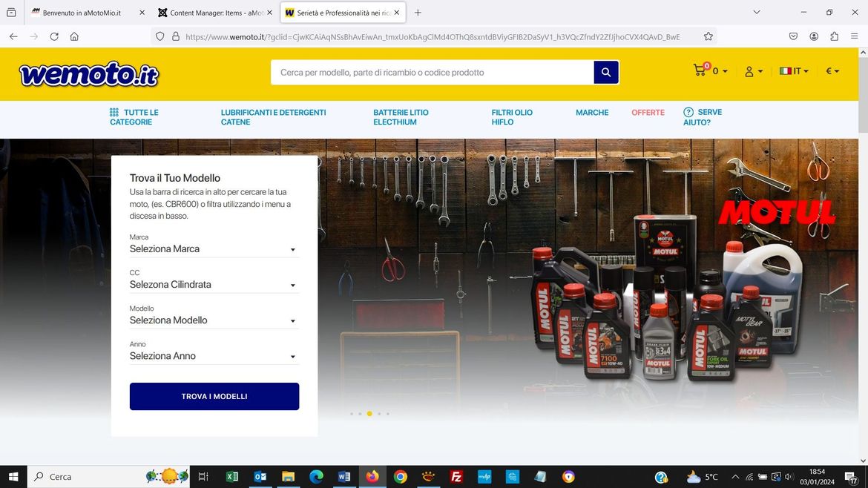This screenshot has height=488, width=868.
Task: Select the first carousel dot
Action: (x=352, y=414)
